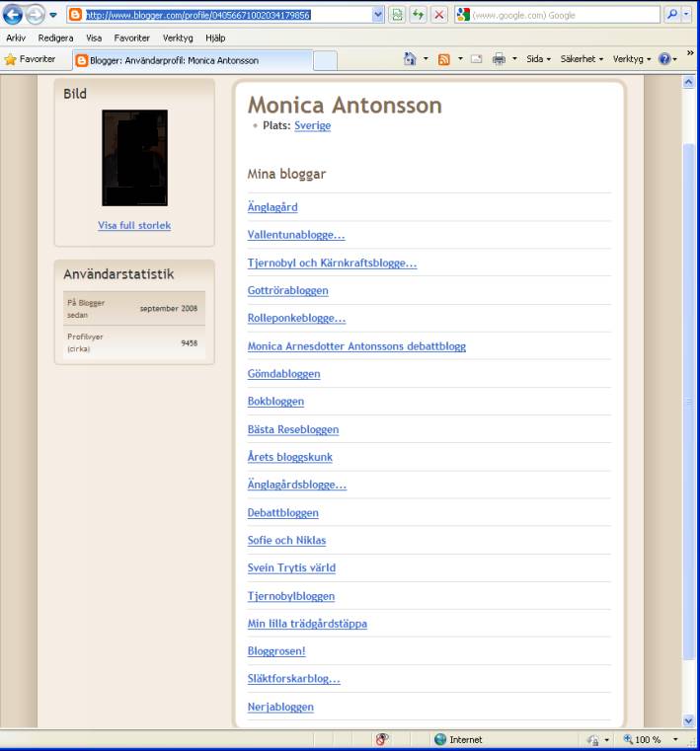Click the compatibility view page icon
Image resolution: width=700 pixels, height=751 pixels.
pyautogui.click(x=397, y=15)
